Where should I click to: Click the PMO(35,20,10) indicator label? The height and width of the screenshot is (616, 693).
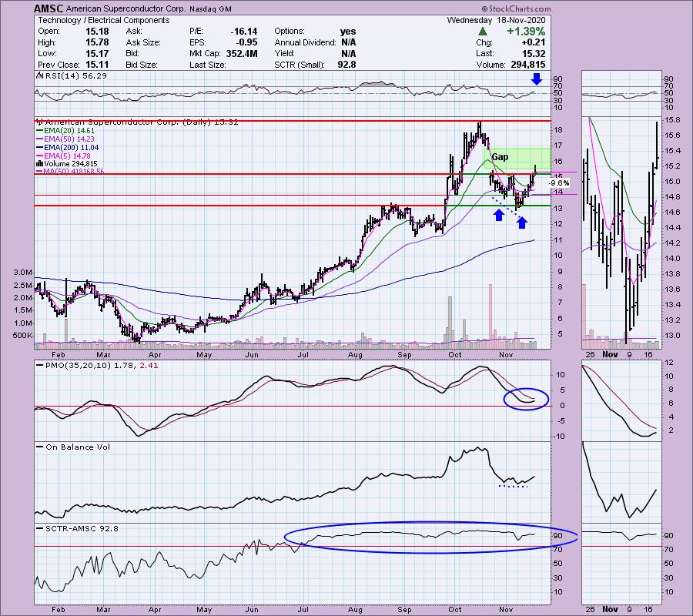(x=97, y=366)
